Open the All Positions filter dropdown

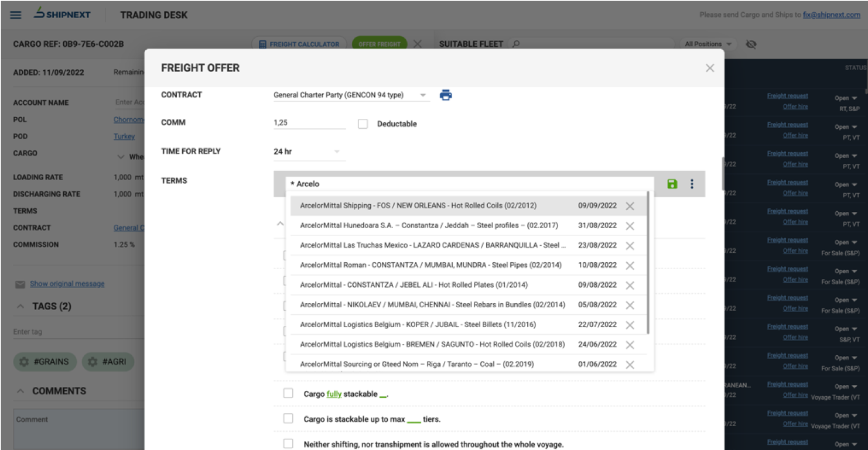[x=709, y=44]
